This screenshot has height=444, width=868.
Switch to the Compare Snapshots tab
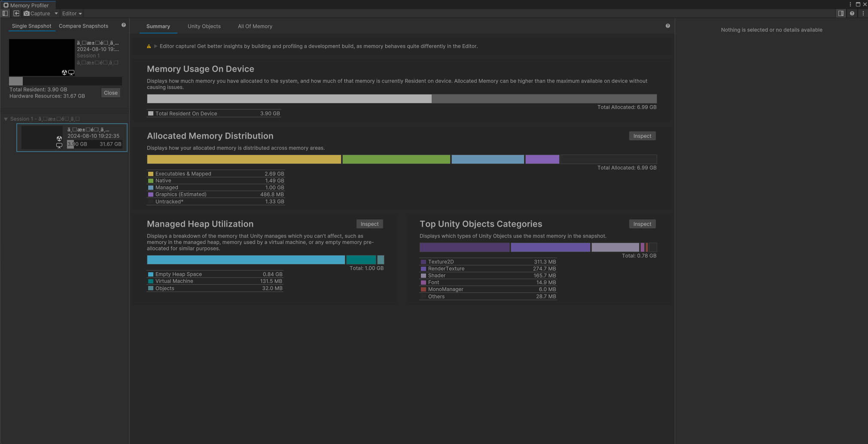click(83, 26)
